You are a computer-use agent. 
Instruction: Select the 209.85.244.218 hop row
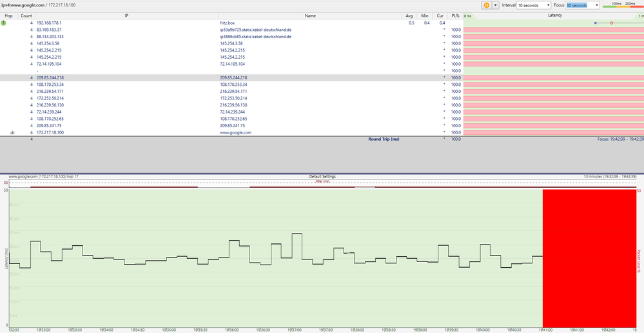pos(232,77)
